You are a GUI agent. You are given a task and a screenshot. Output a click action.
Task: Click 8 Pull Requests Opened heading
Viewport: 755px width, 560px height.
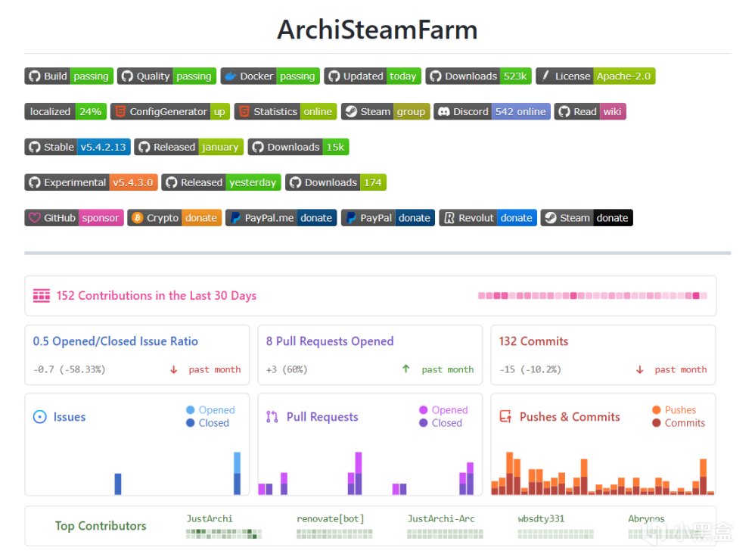(330, 341)
